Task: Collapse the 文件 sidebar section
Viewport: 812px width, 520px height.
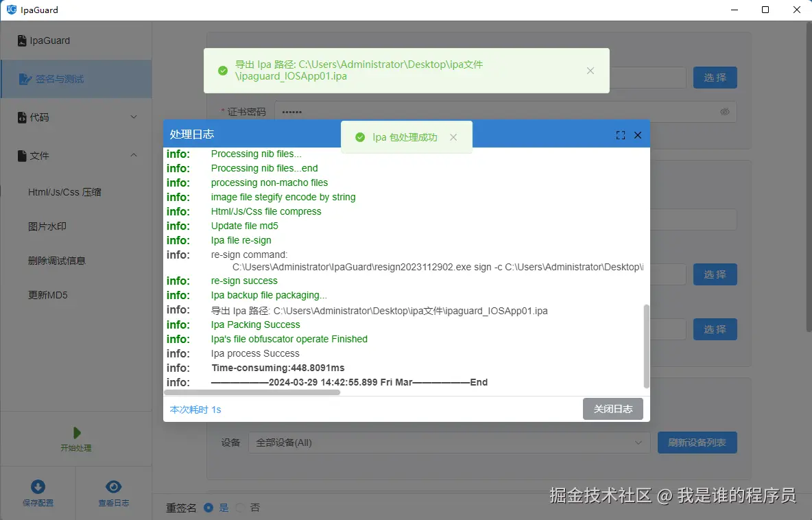Action: (x=76, y=156)
